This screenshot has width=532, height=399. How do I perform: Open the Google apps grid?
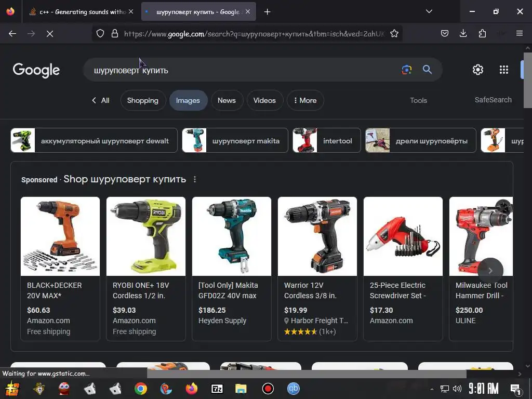coord(504,70)
